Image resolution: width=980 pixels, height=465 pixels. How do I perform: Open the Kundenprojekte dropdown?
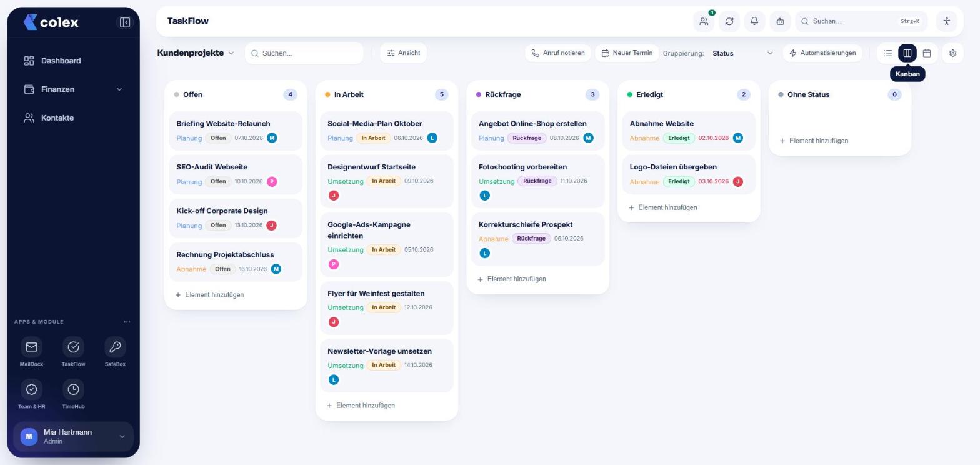click(196, 53)
